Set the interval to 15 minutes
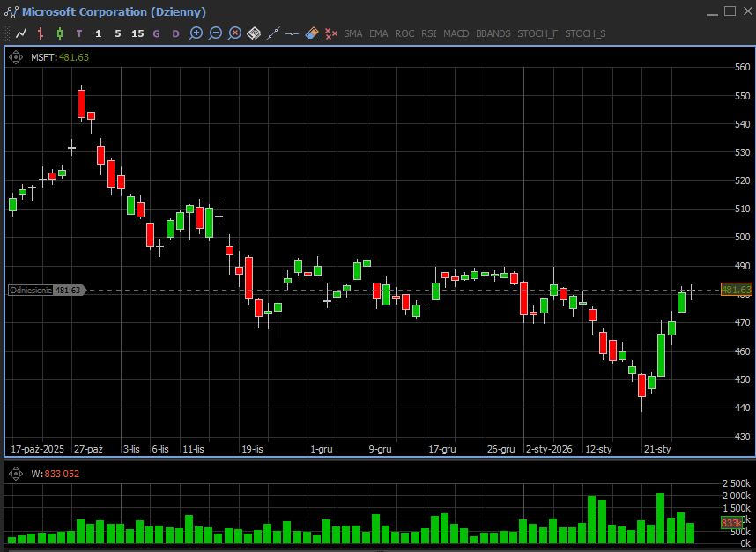The image size is (756, 552). click(137, 33)
